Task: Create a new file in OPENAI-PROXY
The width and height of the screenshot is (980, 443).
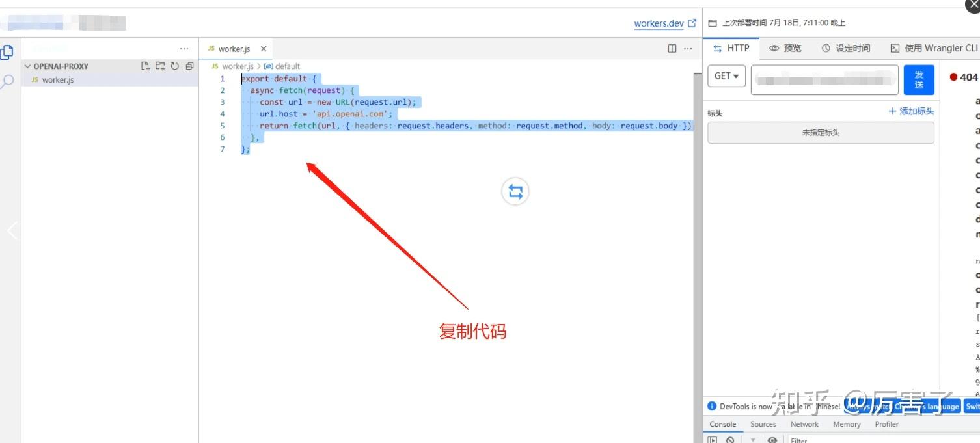Action: pos(146,66)
